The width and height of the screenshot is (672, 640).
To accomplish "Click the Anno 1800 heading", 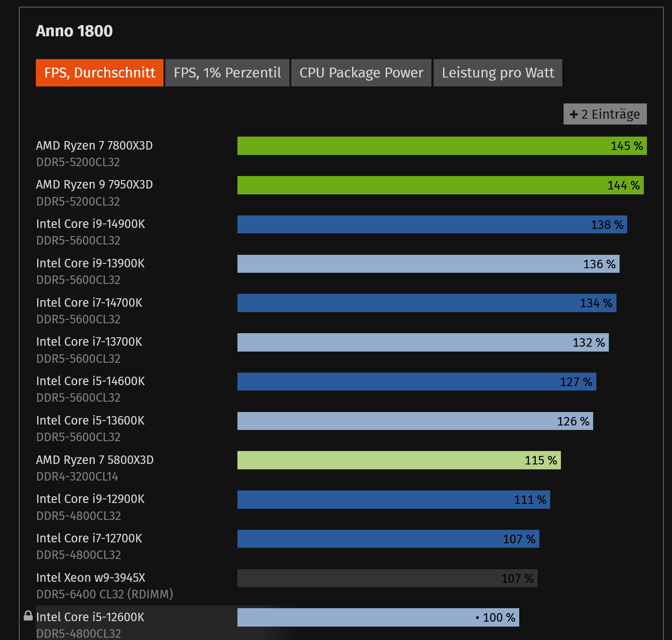I will tap(74, 31).
